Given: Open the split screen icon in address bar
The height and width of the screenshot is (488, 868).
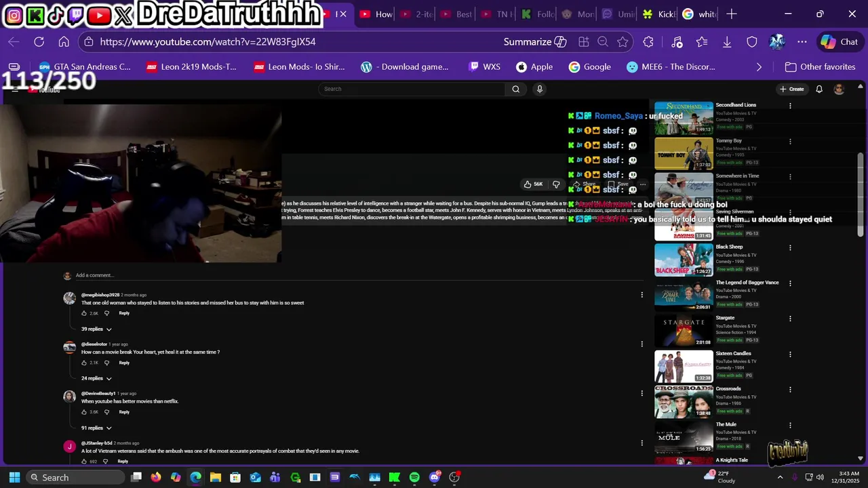Looking at the screenshot, I should coord(583,42).
